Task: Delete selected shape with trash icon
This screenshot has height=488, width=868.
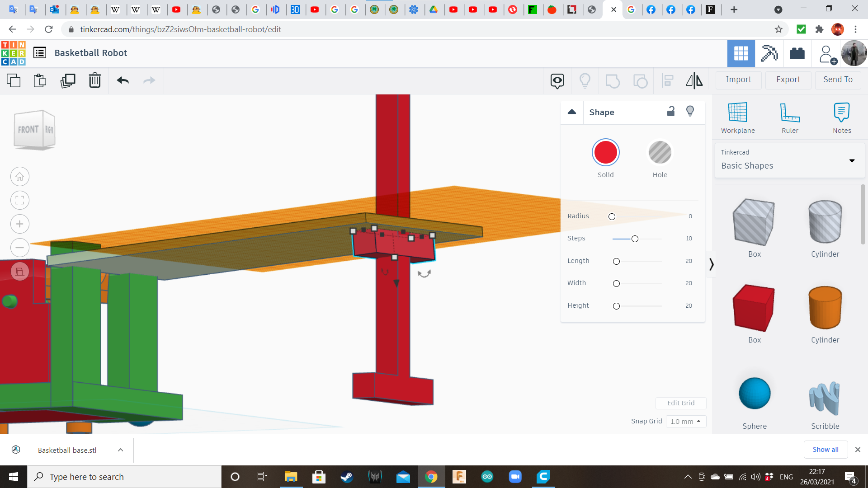Action: [x=95, y=80]
